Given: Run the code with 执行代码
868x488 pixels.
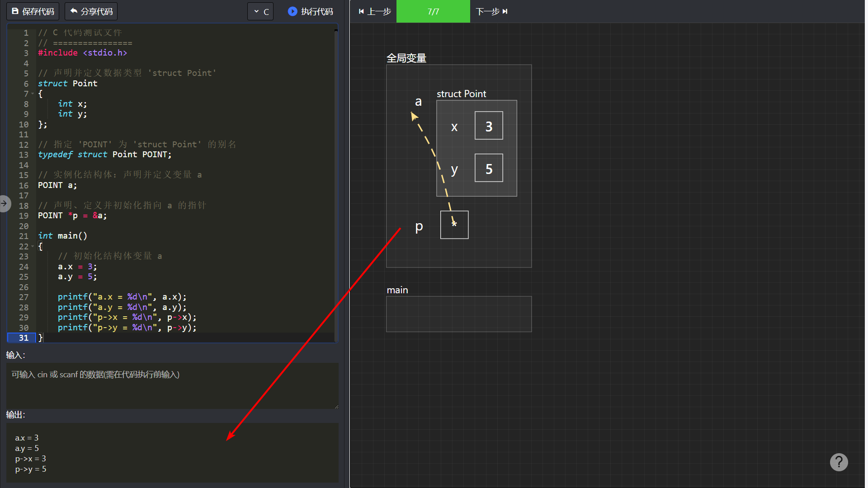Looking at the screenshot, I should pos(311,11).
